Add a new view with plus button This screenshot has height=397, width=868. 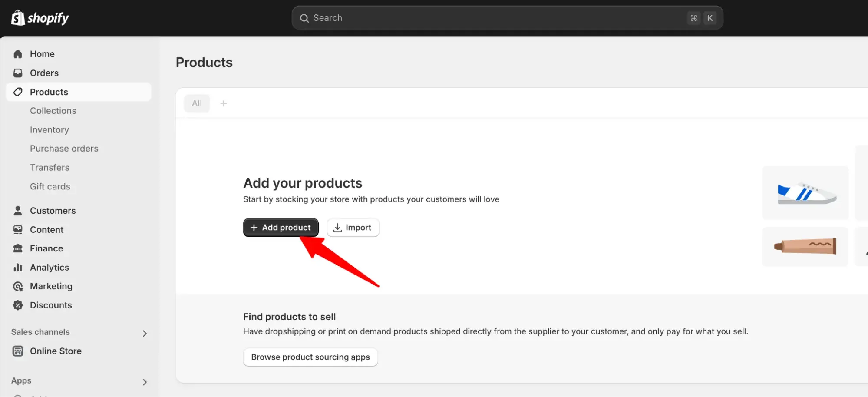click(x=223, y=103)
